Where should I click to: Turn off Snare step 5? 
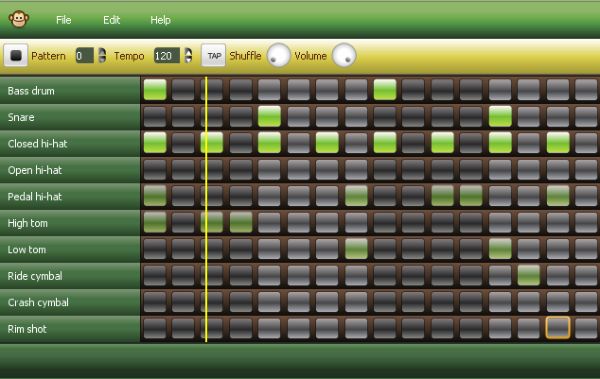(x=269, y=116)
